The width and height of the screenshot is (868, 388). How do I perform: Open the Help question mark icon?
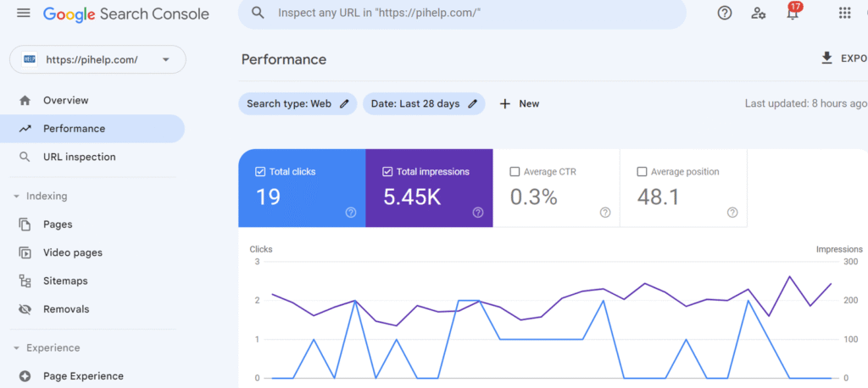724,13
